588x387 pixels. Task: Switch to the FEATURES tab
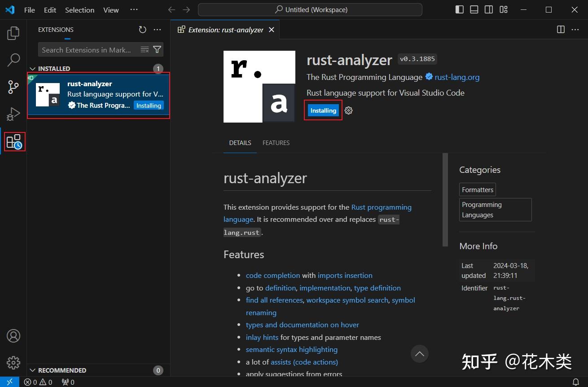276,143
